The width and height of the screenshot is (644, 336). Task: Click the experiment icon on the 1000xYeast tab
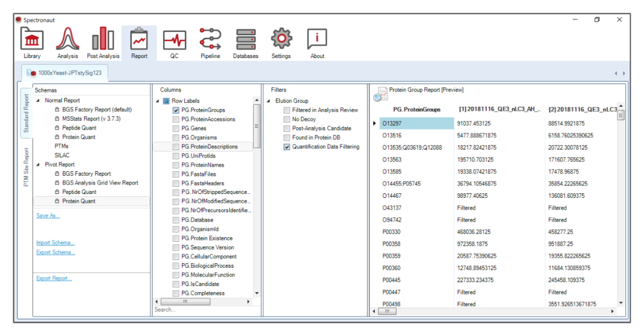(x=31, y=73)
